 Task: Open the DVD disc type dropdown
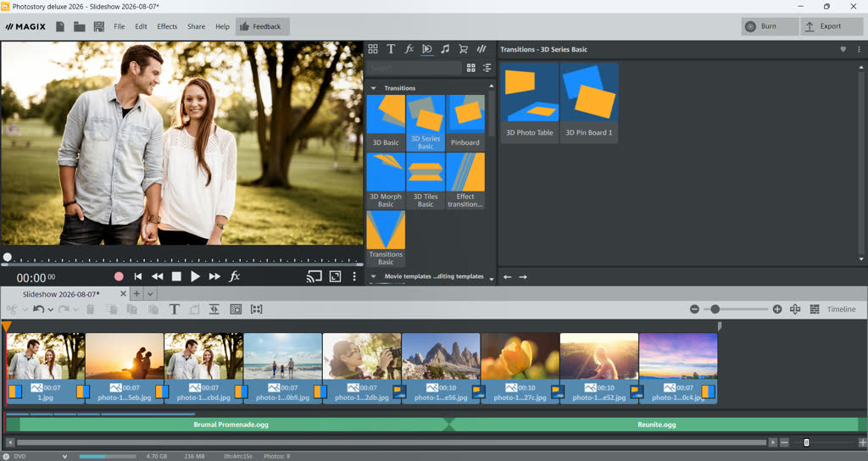[64, 457]
